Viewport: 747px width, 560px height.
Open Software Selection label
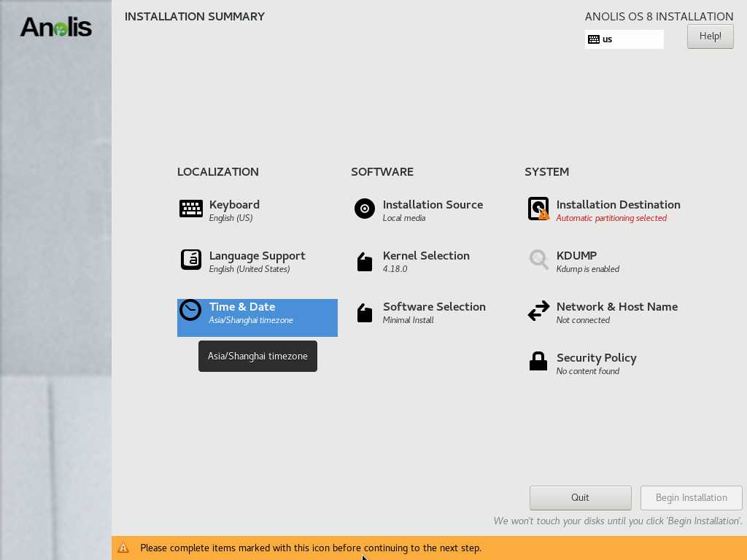pyautogui.click(x=434, y=307)
